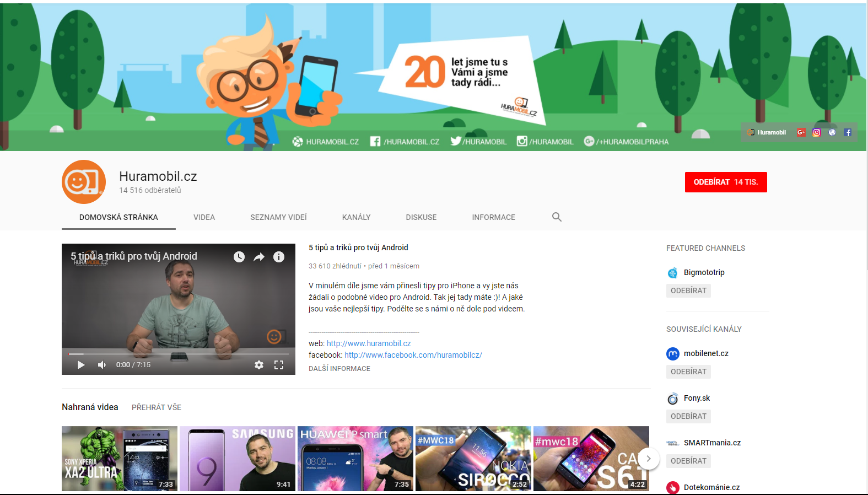The height and width of the screenshot is (495, 868).
Task: Click PŘEHRÁT VŠE to play all uploads
Action: (x=157, y=407)
